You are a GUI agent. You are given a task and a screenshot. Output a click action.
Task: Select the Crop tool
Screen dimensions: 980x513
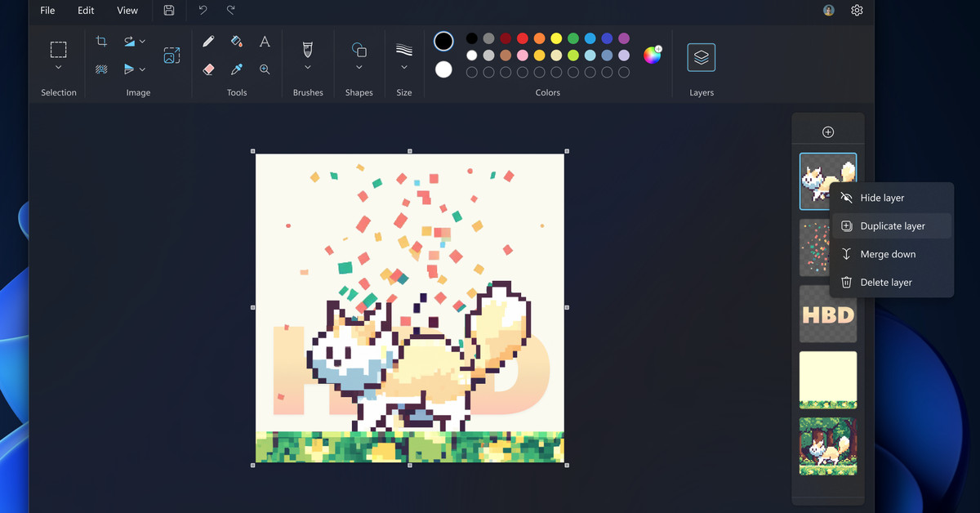101,41
